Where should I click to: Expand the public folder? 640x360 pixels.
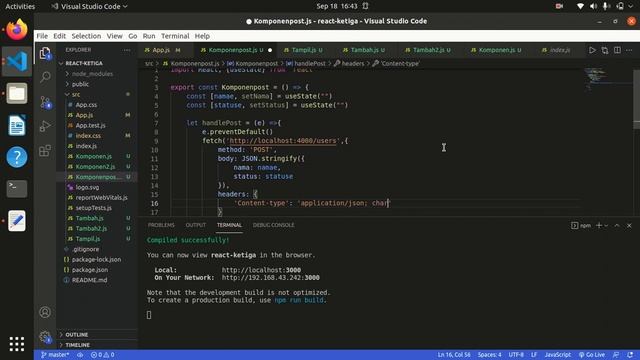tap(80, 84)
